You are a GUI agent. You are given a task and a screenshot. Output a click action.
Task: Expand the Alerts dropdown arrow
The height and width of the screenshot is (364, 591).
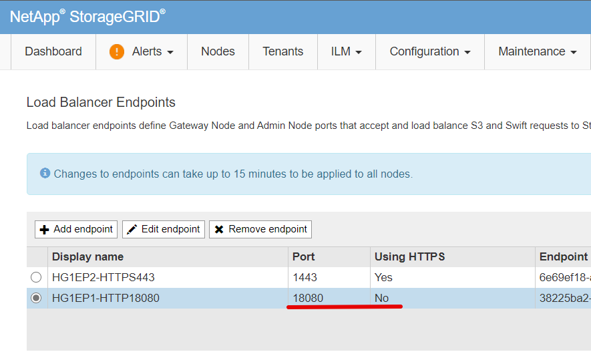click(170, 52)
